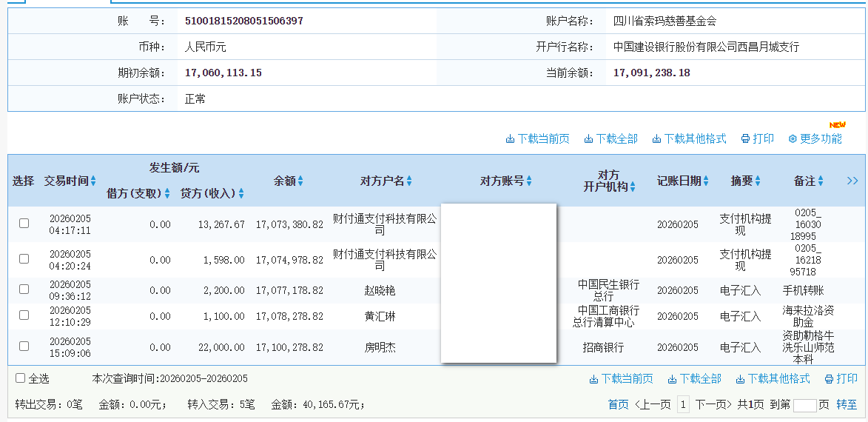Image resolution: width=868 pixels, height=422 pixels.
Task: Select the 赵晓艳 transaction checkbox
Action: [x=24, y=289]
